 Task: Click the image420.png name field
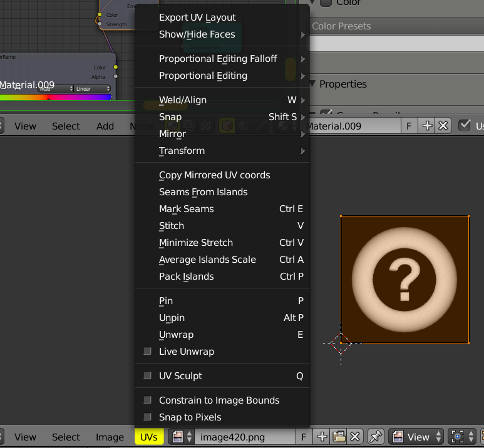(x=245, y=437)
